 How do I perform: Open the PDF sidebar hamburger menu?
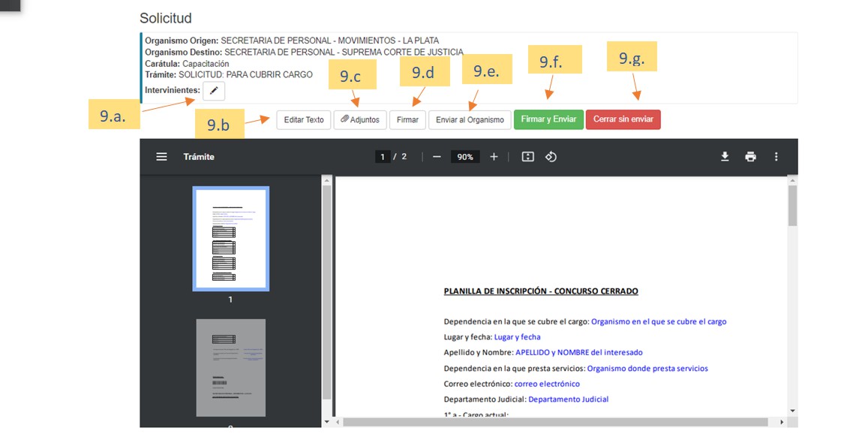click(161, 157)
